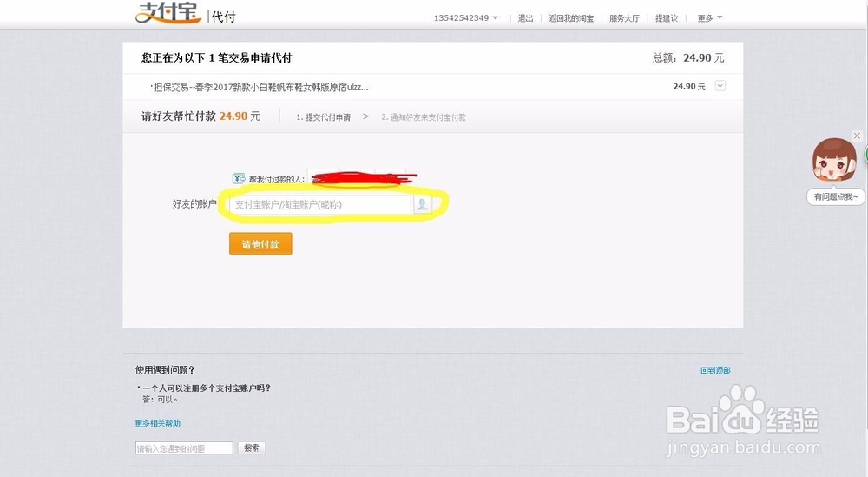Click the Alipay logo
The height and width of the screenshot is (477, 868).
pos(168,13)
